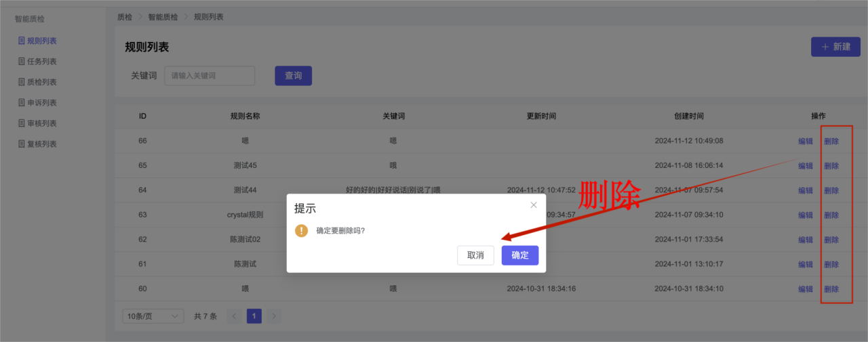The height and width of the screenshot is (342, 868).
Task: Open 复核列表 in the sidebar
Action: (x=41, y=144)
